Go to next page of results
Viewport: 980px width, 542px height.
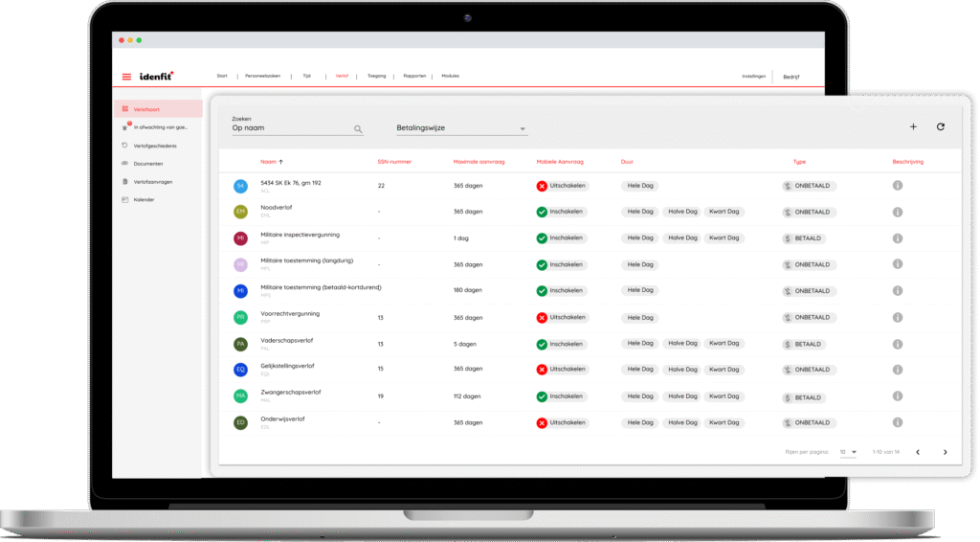tap(945, 452)
